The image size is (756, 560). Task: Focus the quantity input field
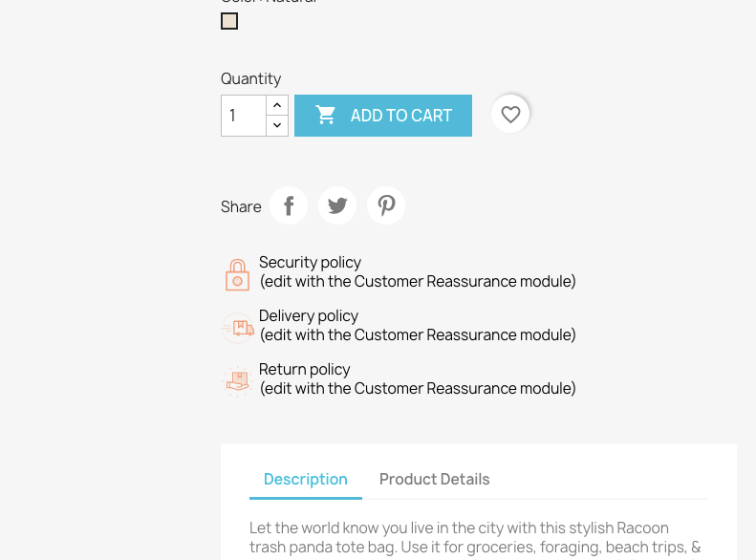pos(244,116)
